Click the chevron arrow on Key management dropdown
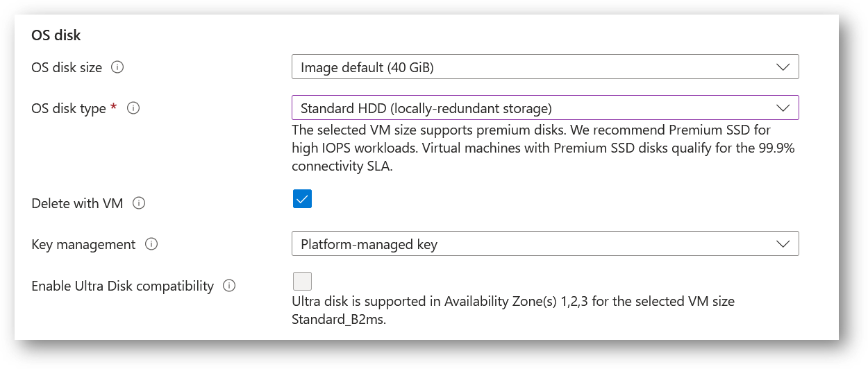The width and height of the screenshot is (868, 369). [x=783, y=244]
